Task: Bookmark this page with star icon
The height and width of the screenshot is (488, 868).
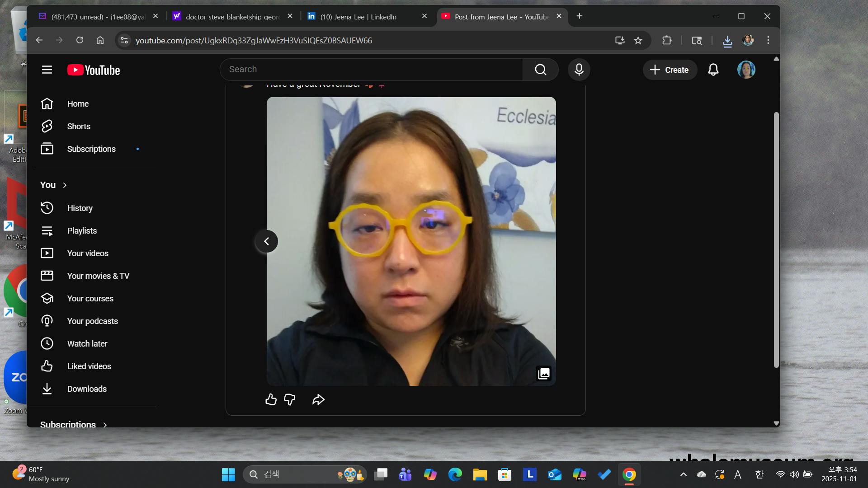Action: pos(638,40)
